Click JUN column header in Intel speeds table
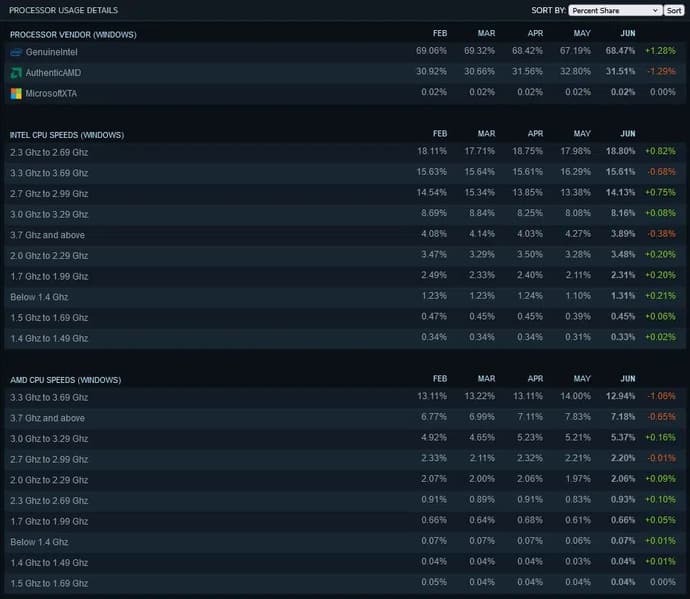This screenshot has width=690, height=599. 627,134
